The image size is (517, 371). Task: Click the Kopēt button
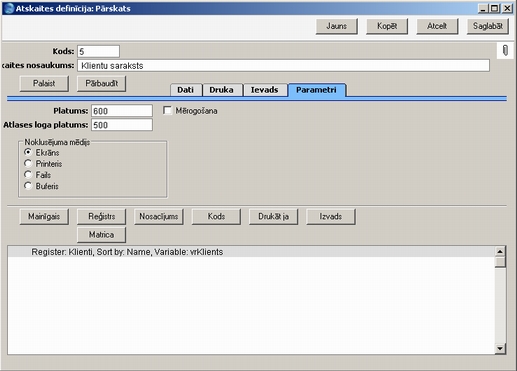tap(387, 26)
